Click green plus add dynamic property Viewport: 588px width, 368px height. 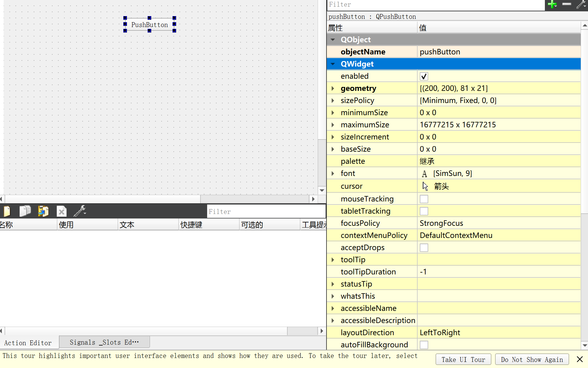552,4
